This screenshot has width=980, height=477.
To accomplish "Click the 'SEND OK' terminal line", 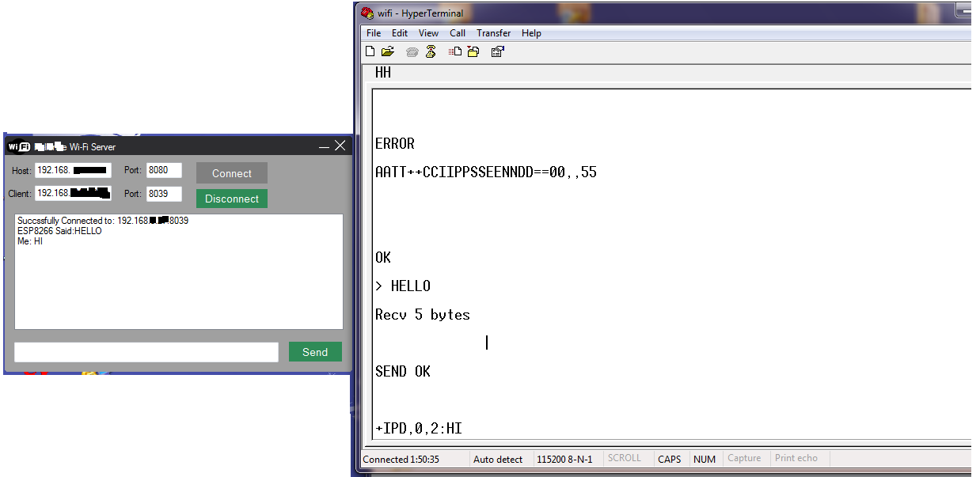I will pyautogui.click(x=403, y=372).
